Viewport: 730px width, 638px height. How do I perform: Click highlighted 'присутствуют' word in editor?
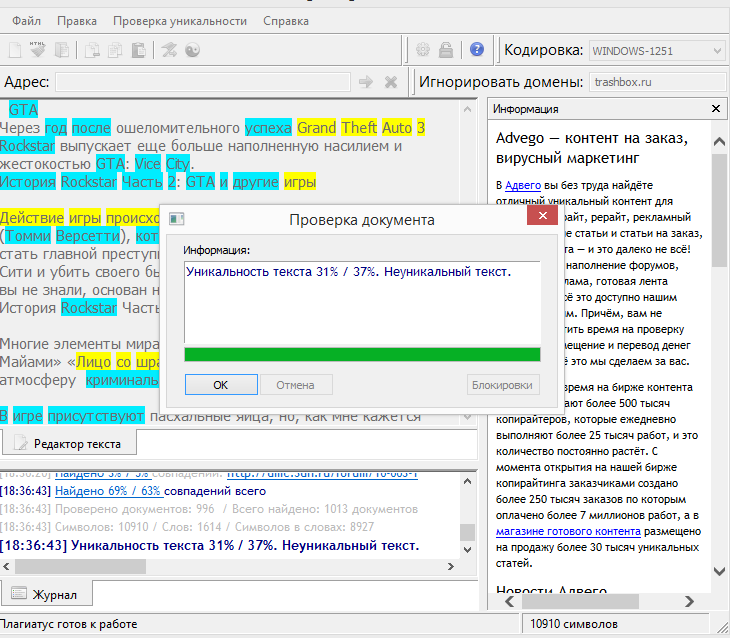click(x=96, y=416)
